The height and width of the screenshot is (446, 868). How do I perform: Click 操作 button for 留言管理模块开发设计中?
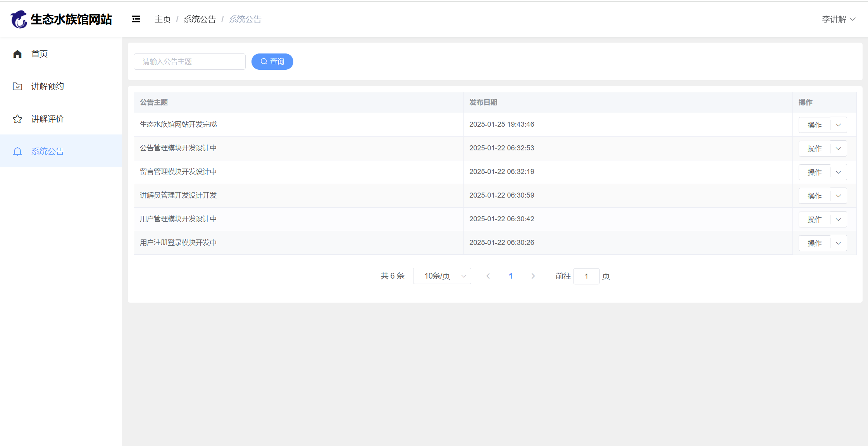point(815,172)
